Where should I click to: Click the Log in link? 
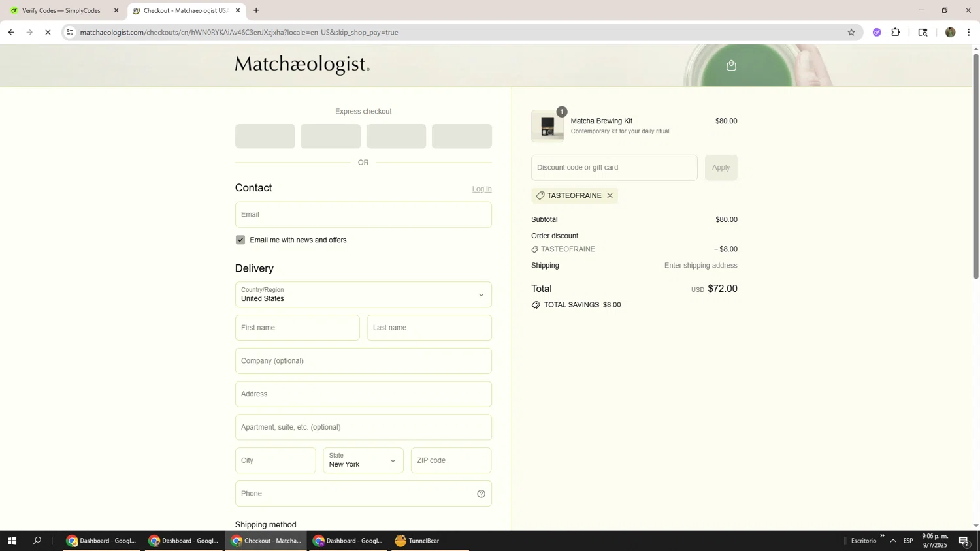[482, 189]
